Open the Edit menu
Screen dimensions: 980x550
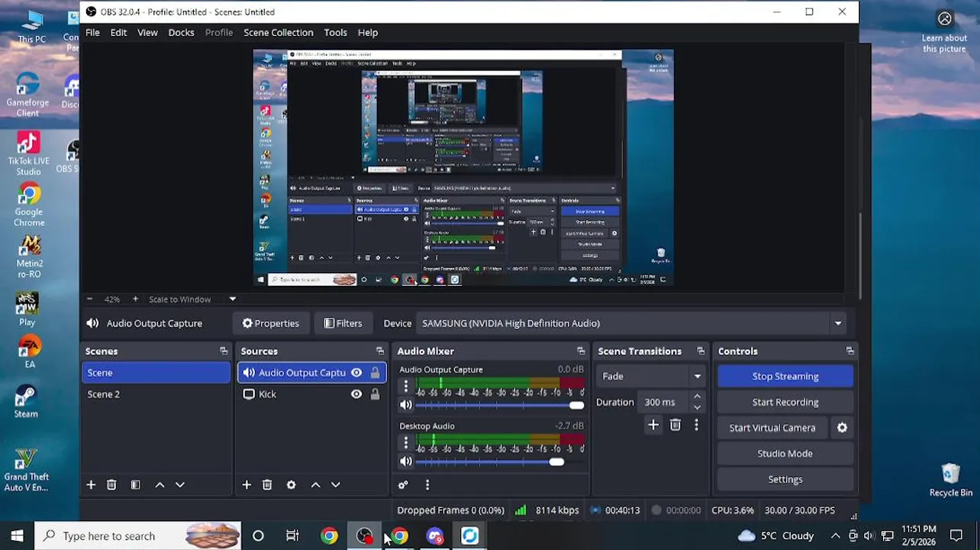click(x=118, y=33)
